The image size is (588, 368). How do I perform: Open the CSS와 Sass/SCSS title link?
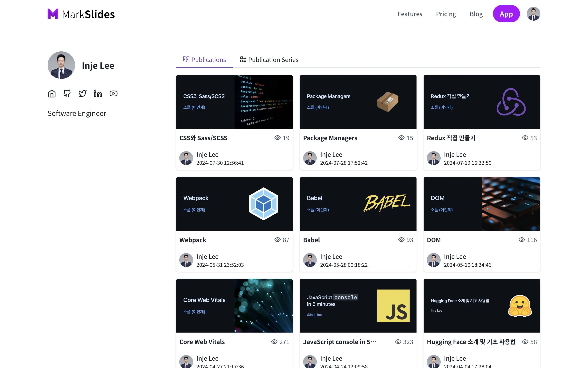[x=203, y=138]
